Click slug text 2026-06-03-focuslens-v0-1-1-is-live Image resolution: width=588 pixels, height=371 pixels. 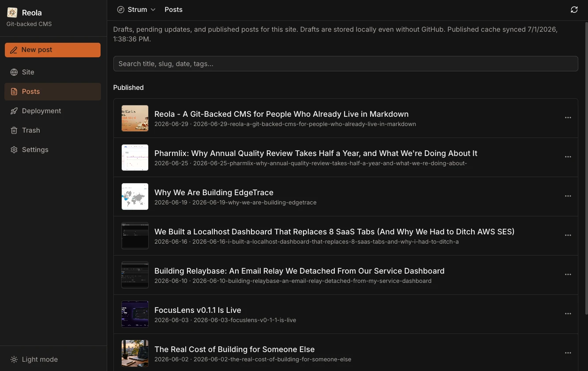[245, 320]
